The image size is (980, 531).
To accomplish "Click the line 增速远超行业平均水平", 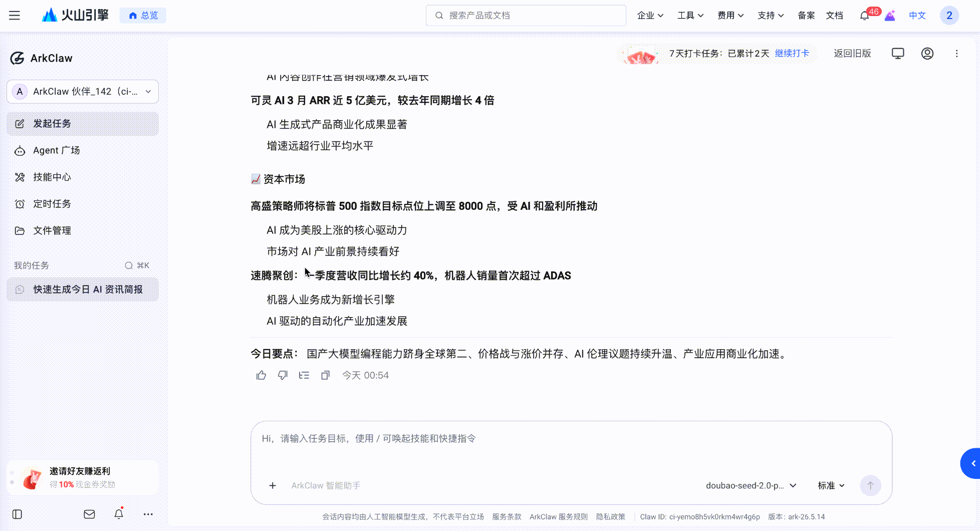I will [320, 146].
